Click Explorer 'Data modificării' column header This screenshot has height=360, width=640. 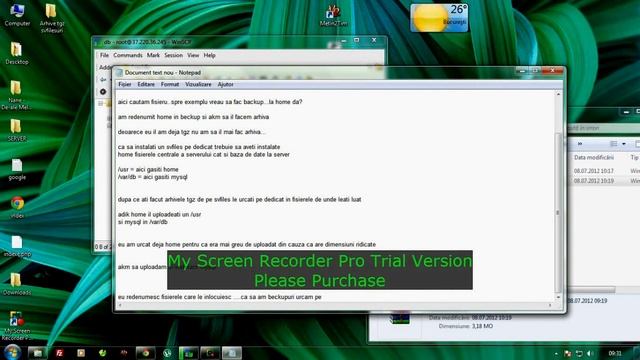[594, 158]
